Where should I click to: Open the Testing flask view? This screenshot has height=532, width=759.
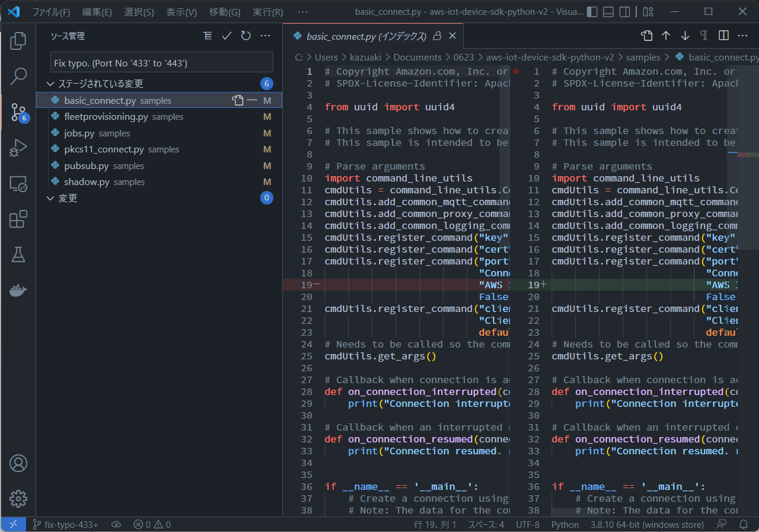coord(18,254)
